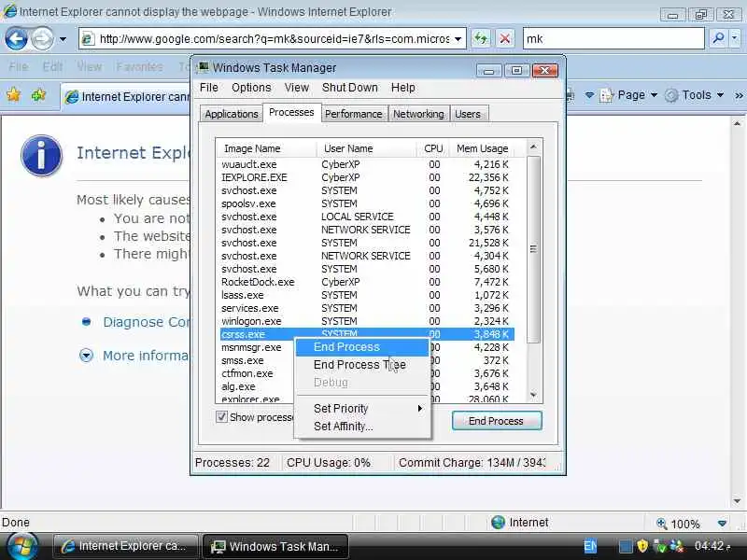
Task: Click the network tray icon
Action: tap(659, 546)
